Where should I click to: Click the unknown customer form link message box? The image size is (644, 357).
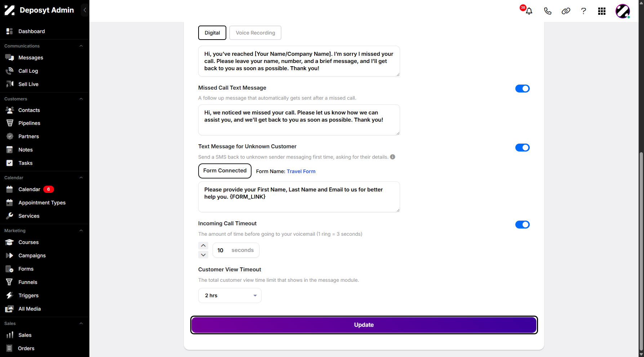click(299, 197)
